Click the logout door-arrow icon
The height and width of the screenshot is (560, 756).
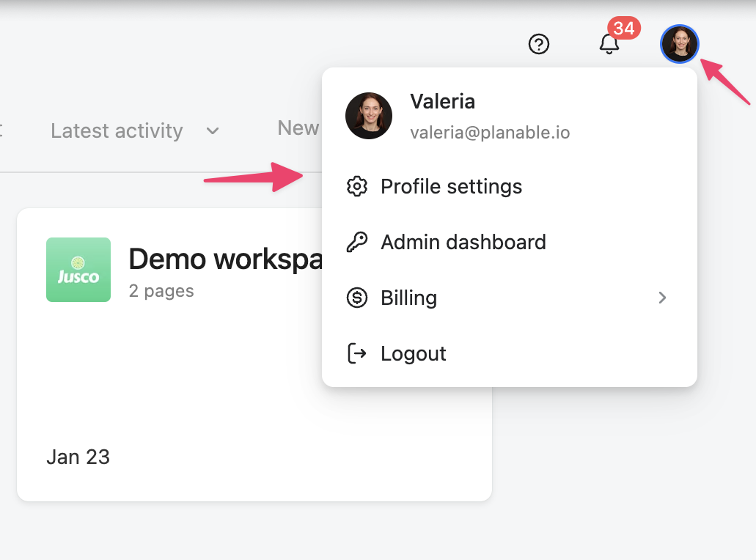[356, 353]
